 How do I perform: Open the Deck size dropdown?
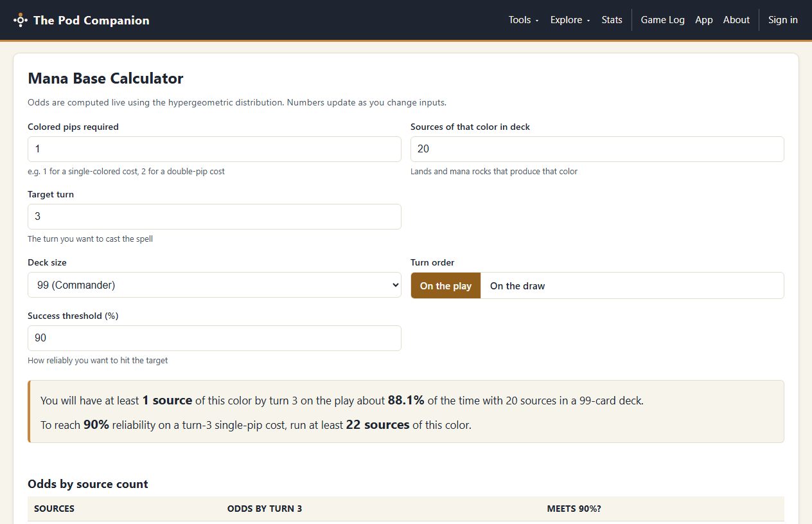[215, 285]
